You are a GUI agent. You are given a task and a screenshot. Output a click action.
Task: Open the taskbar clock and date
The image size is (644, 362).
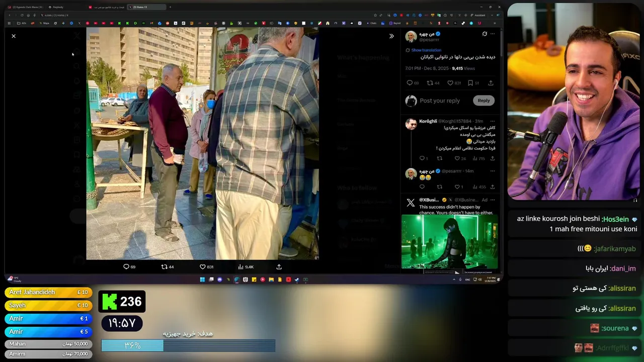click(x=490, y=280)
